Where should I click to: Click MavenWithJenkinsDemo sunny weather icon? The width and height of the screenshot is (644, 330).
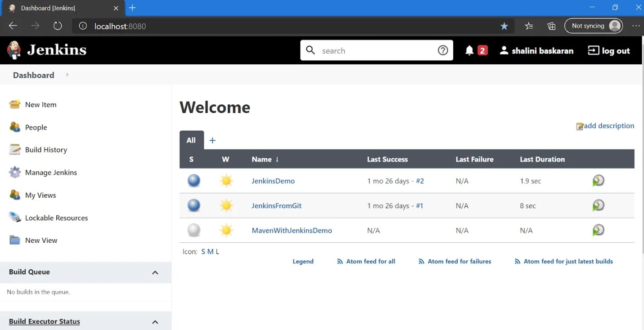(226, 230)
